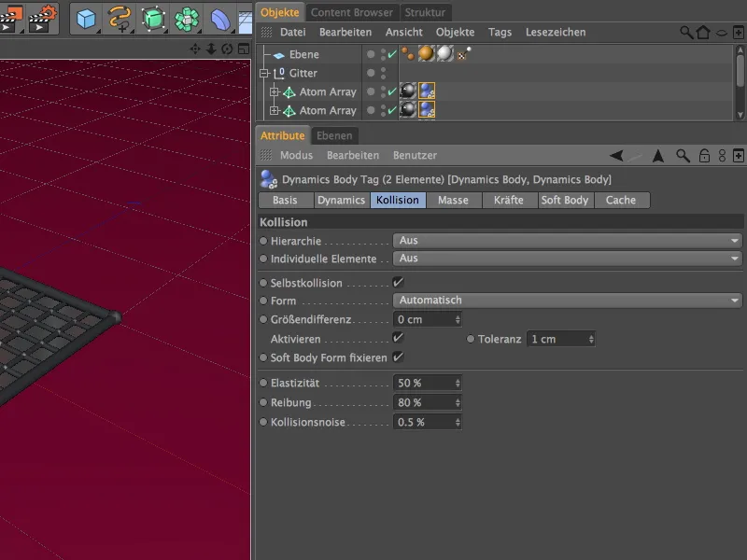Image resolution: width=747 pixels, height=560 pixels.
Task: Open render settings clapperboard with gear icon
Action: [43, 18]
